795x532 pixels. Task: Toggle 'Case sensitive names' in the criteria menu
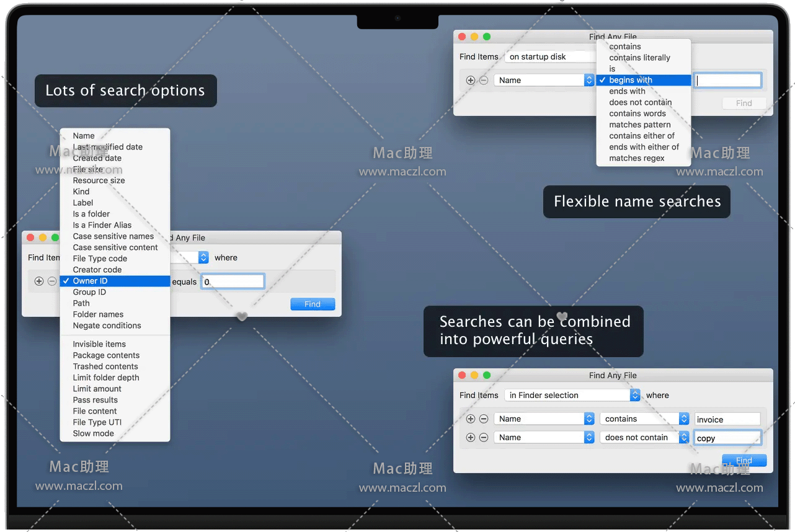point(113,236)
